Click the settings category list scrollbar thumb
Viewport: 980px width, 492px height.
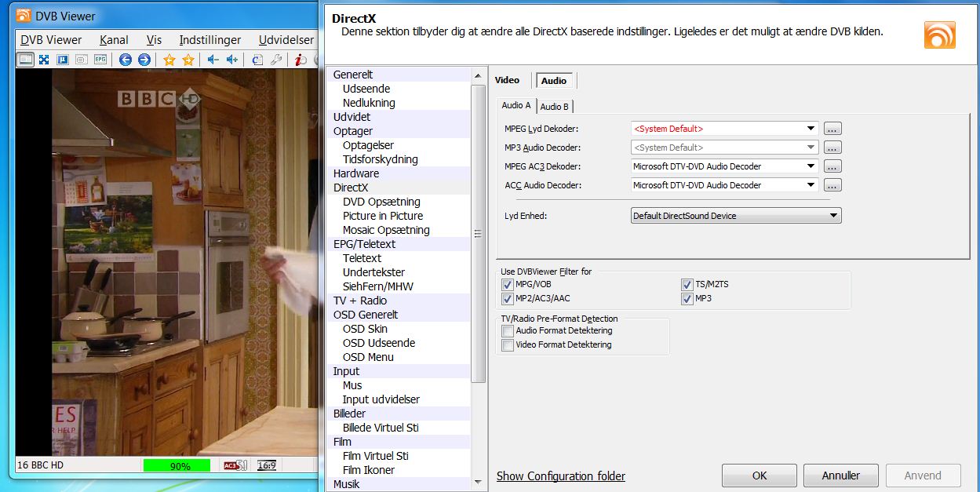pyautogui.click(x=478, y=233)
